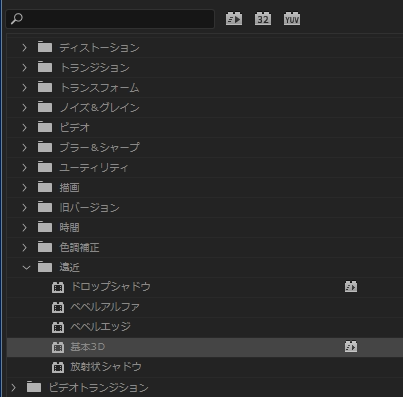Click the ビデオ folder label
The height and width of the screenshot is (397, 403).
[75, 128]
